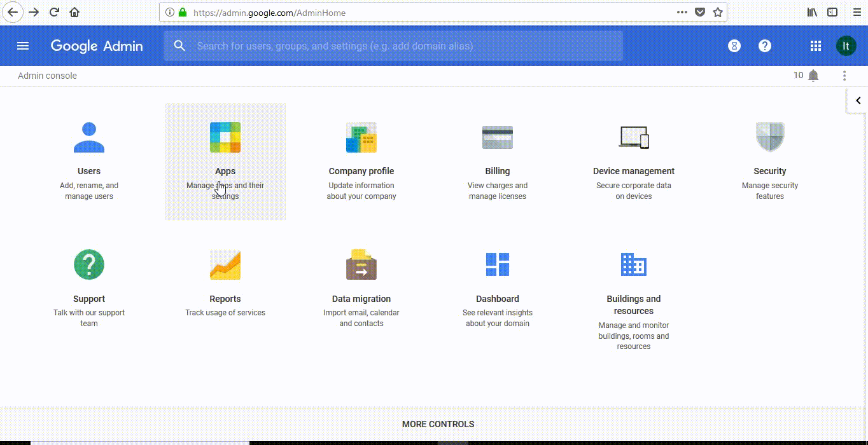Open the Google Admin main menu
Screen dimensions: 868x445
23,46
